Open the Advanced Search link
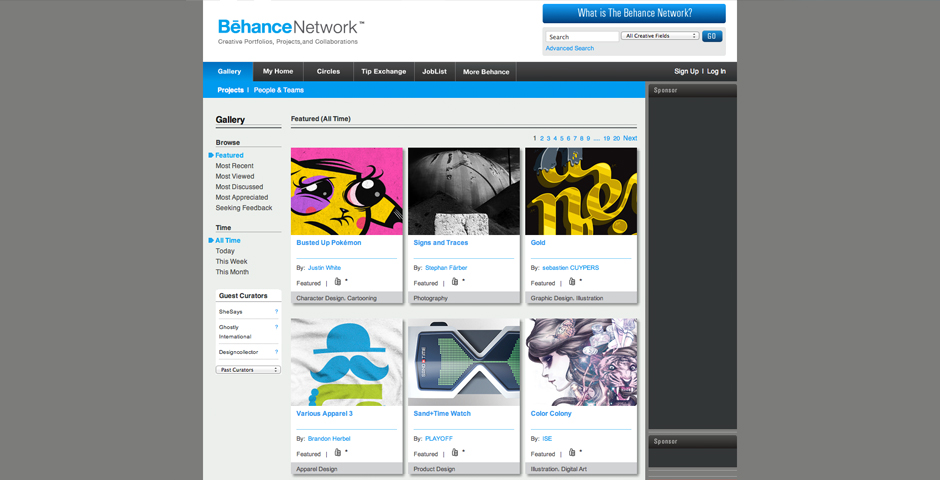This screenshot has width=940, height=480. click(x=570, y=49)
